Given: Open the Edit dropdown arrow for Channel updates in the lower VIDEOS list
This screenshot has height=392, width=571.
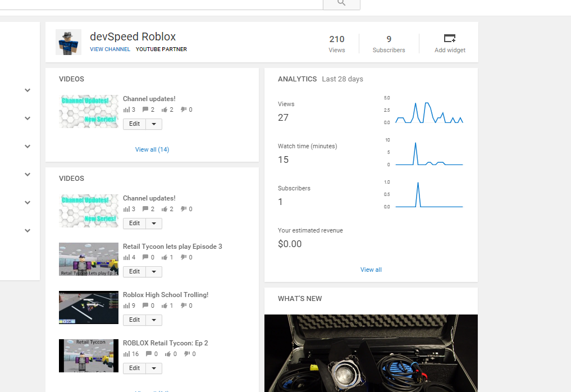Looking at the screenshot, I should [154, 224].
